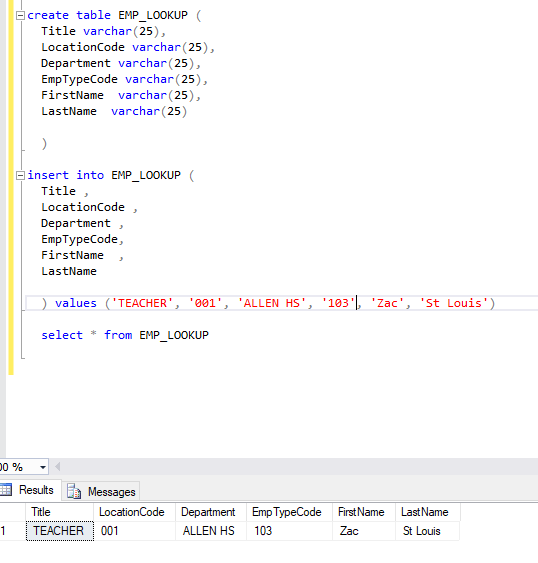Switch to the Messages tab
Screen dimensions: 538x563
[x=101, y=491]
